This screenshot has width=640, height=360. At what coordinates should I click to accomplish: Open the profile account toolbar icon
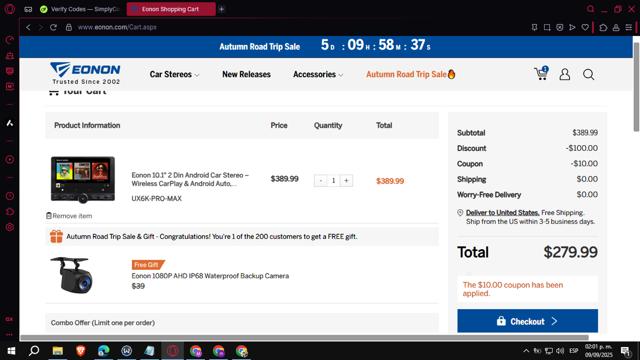pos(616,27)
